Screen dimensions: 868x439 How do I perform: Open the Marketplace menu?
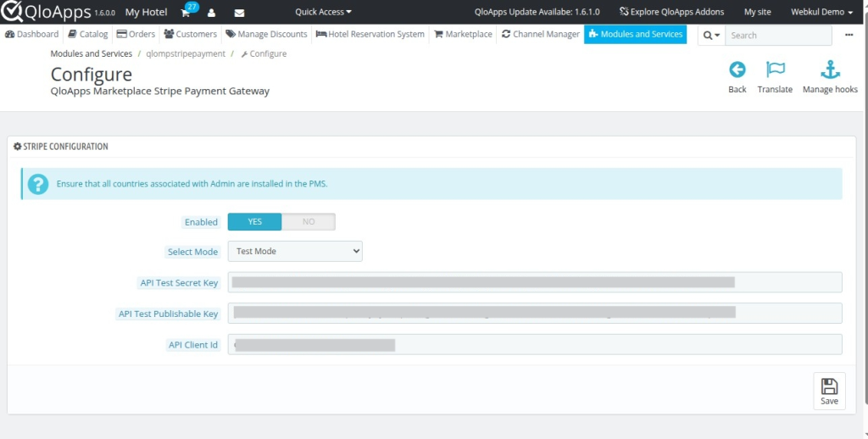coord(463,34)
